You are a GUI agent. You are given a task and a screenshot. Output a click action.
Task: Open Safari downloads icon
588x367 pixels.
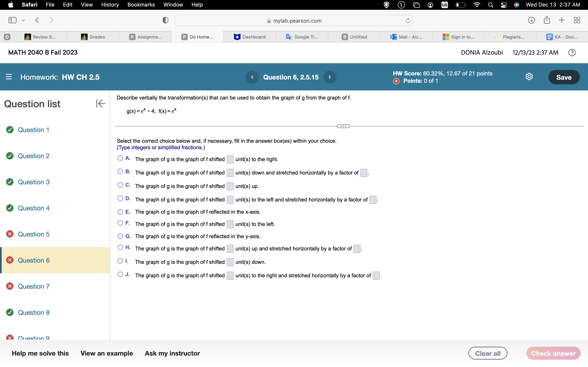[531, 20]
